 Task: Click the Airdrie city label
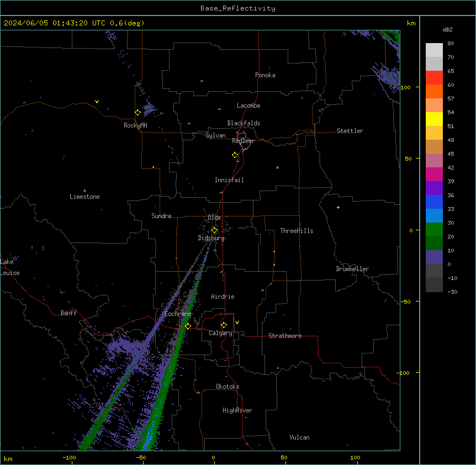[x=223, y=297]
